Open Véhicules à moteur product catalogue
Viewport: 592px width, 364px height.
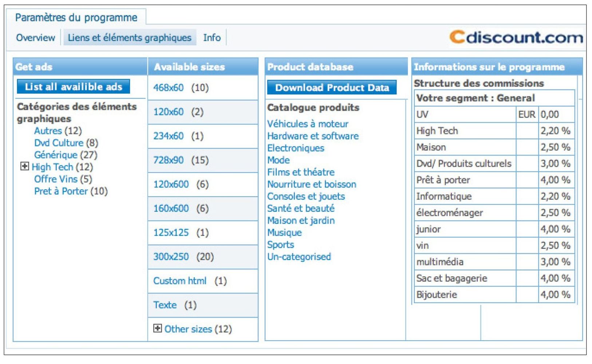tap(308, 124)
